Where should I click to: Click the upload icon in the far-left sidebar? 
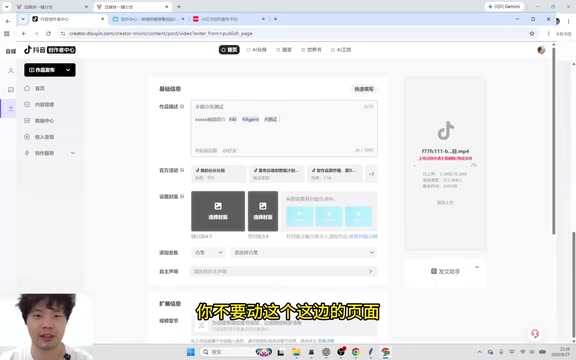(x=11, y=109)
